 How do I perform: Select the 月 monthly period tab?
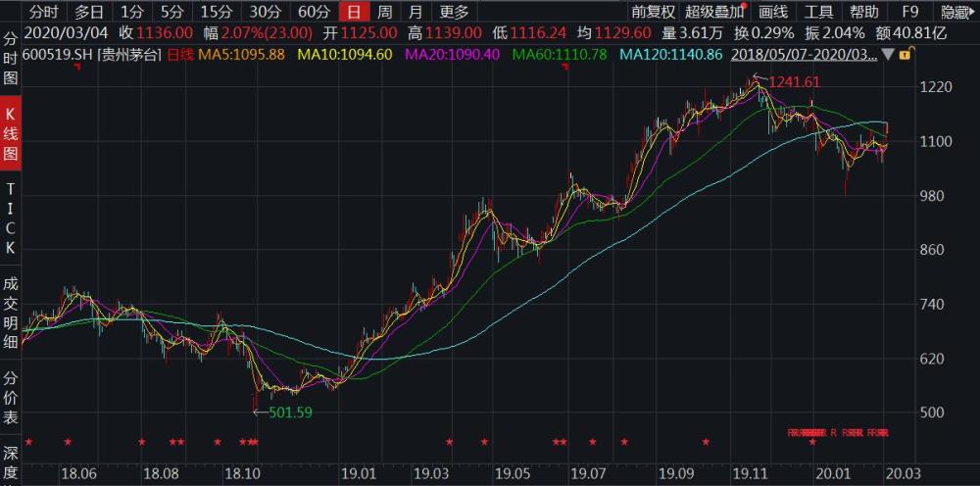tap(416, 12)
